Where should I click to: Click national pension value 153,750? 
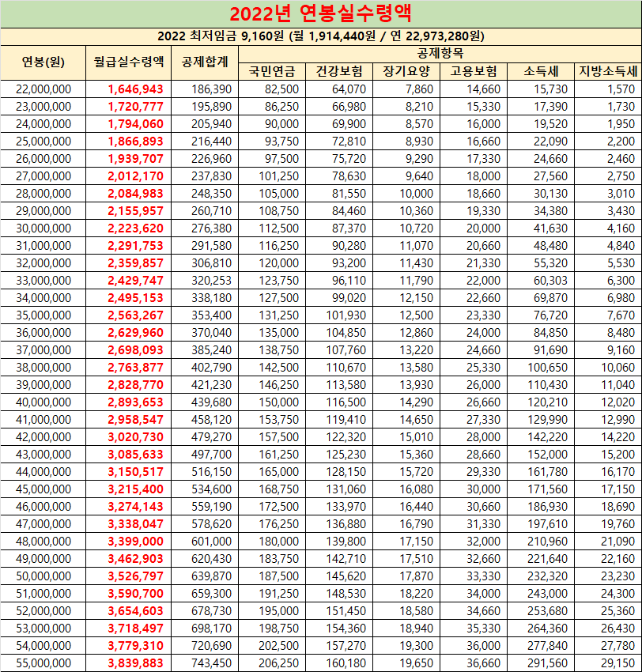click(x=278, y=420)
